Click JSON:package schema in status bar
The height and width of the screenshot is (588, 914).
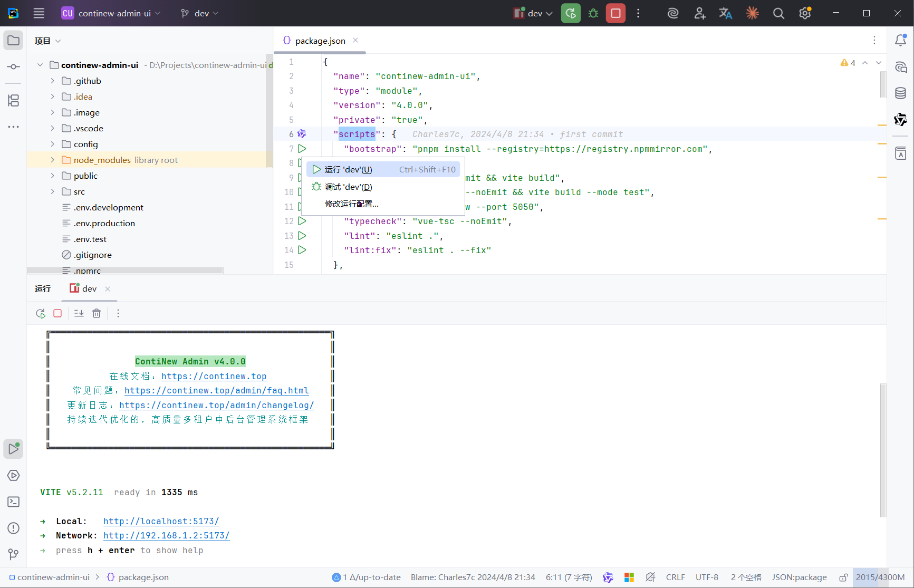coord(799,577)
